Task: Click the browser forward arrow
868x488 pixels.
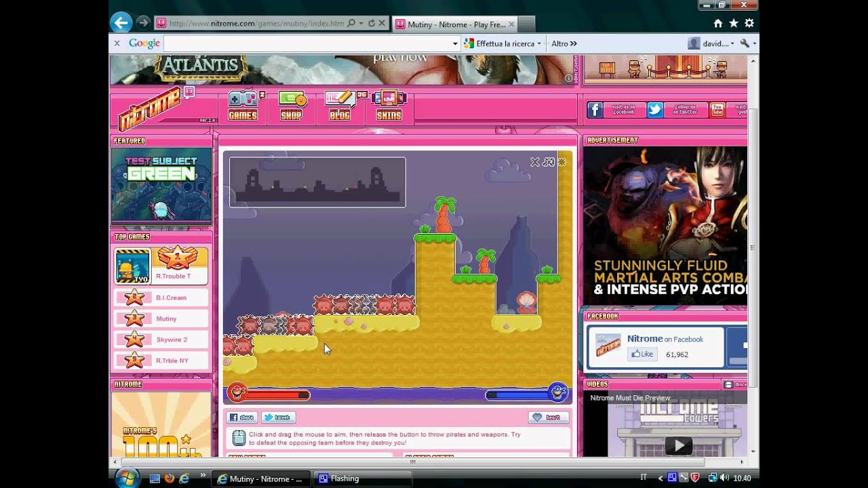Action: [x=142, y=23]
